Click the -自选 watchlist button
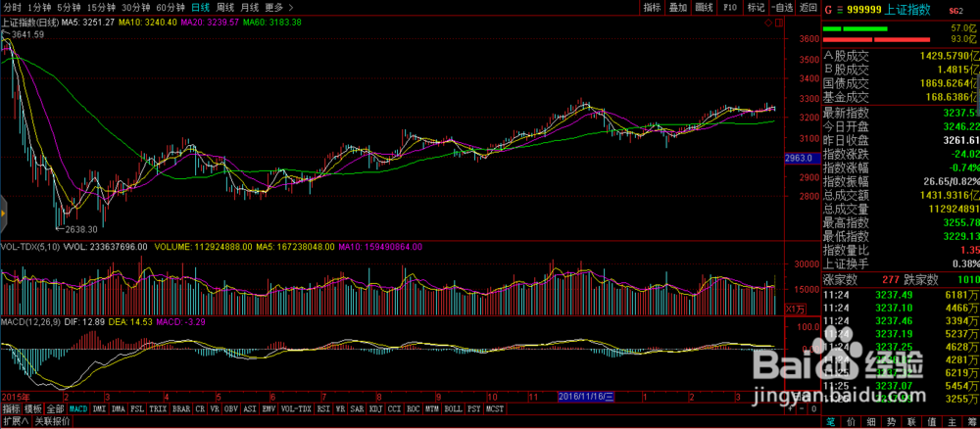The width and height of the screenshot is (980, 429). [x=782, y=8]
